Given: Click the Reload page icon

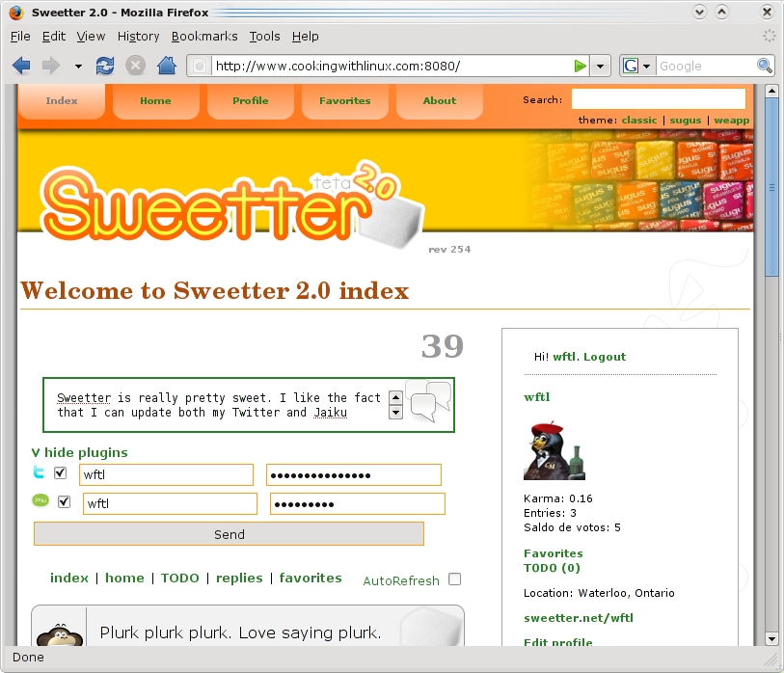Looking at the screenshot, I should 105,66.
